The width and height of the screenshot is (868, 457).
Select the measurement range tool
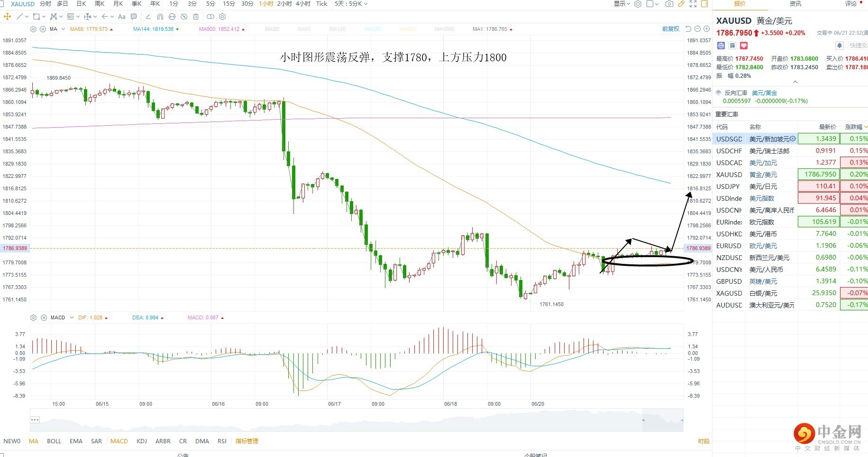(x=88, y=17)
